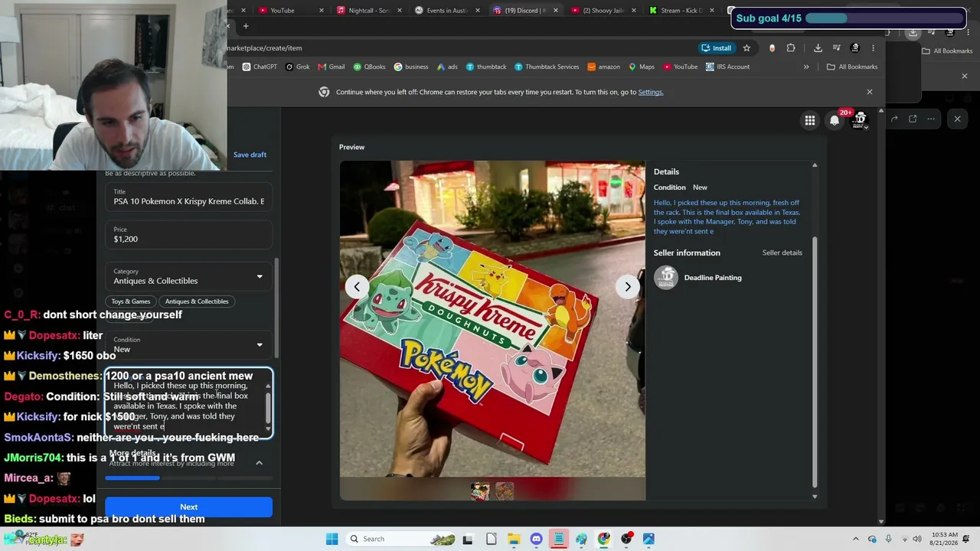Install the web app via Install button
The height and width of the screenshot is (551, 980).
coord(716,48)
